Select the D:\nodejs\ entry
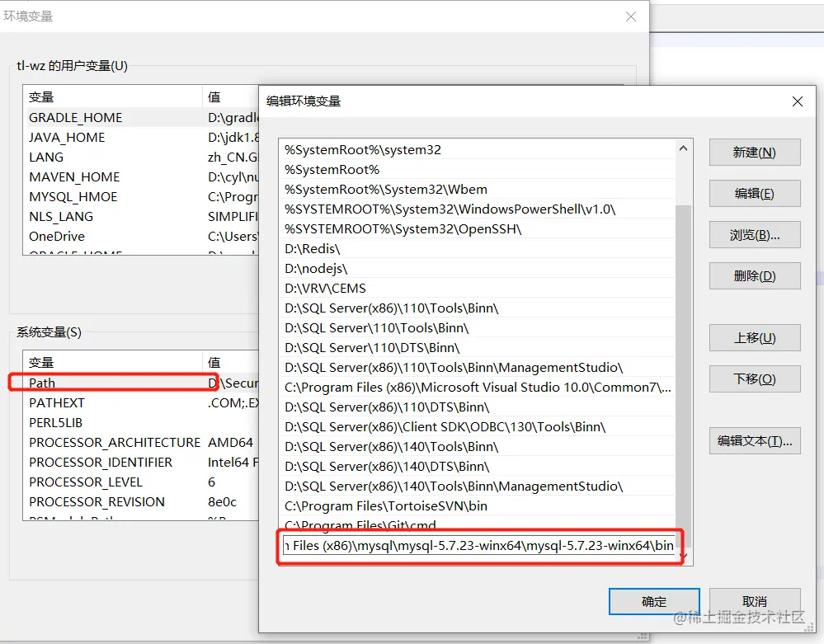Viewport: 824px width, 644px height. tap(478, 269)
